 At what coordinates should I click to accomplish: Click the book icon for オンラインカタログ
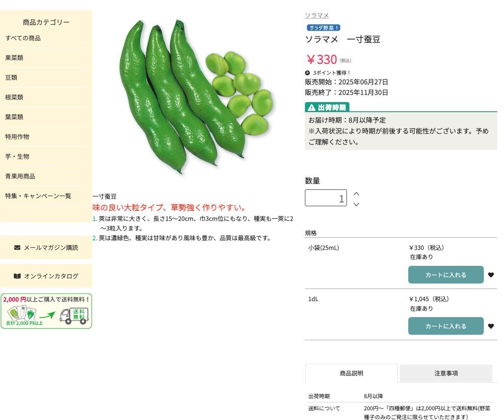click(17, 276)
